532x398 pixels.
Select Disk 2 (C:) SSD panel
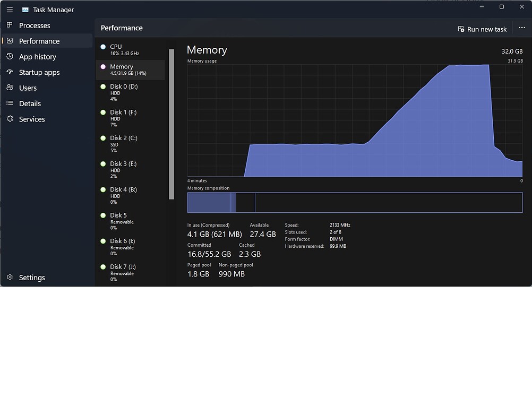click(x=130, y=143)
